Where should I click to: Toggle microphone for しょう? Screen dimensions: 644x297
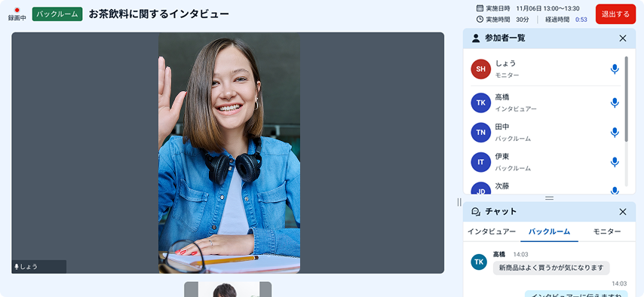(615, 69)
